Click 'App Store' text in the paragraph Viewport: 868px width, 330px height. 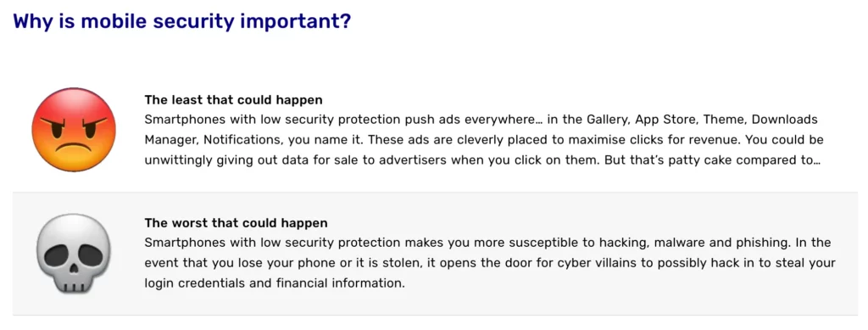pos(659,120)
